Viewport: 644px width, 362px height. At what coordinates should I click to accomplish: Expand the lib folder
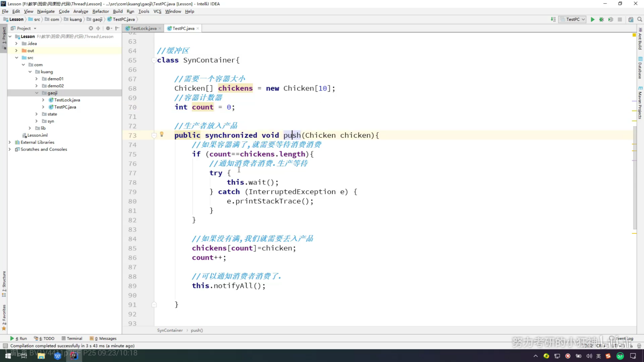click(x=30, y=128)
